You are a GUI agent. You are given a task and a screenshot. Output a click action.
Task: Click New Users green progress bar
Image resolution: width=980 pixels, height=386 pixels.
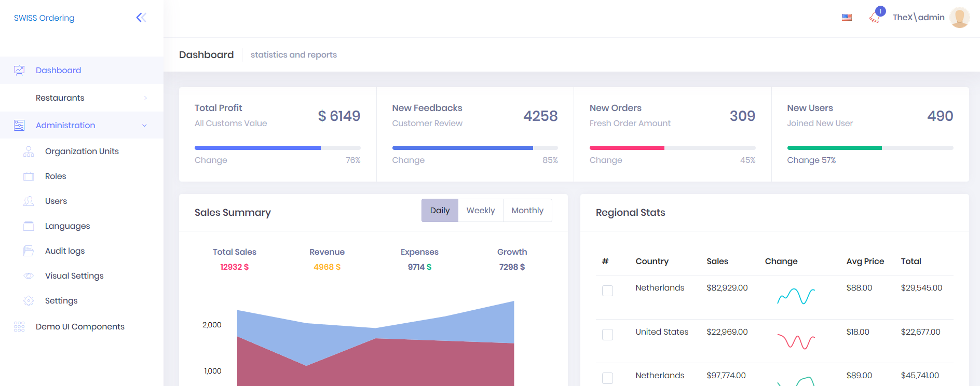pyautogui.click(x=870, y=148)
